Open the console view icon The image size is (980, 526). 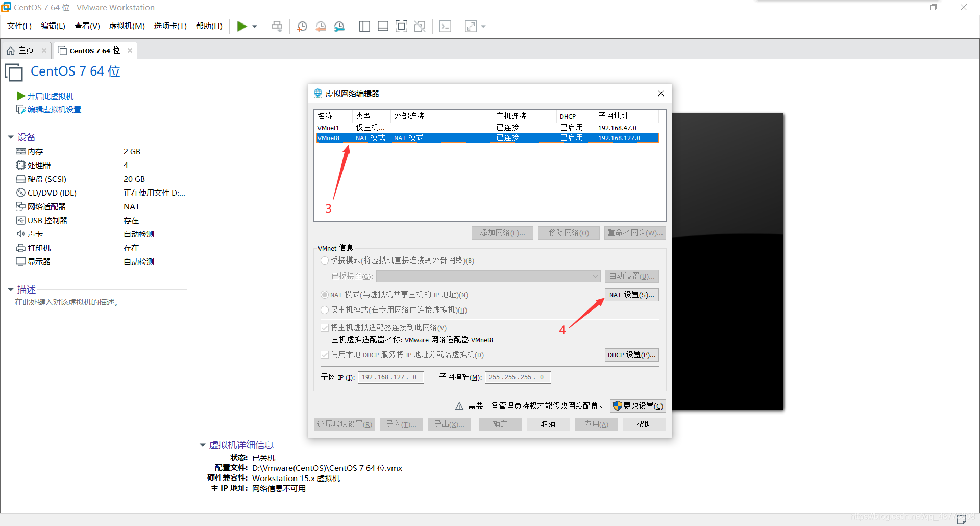pyautogui.click(x=445, y=26)
